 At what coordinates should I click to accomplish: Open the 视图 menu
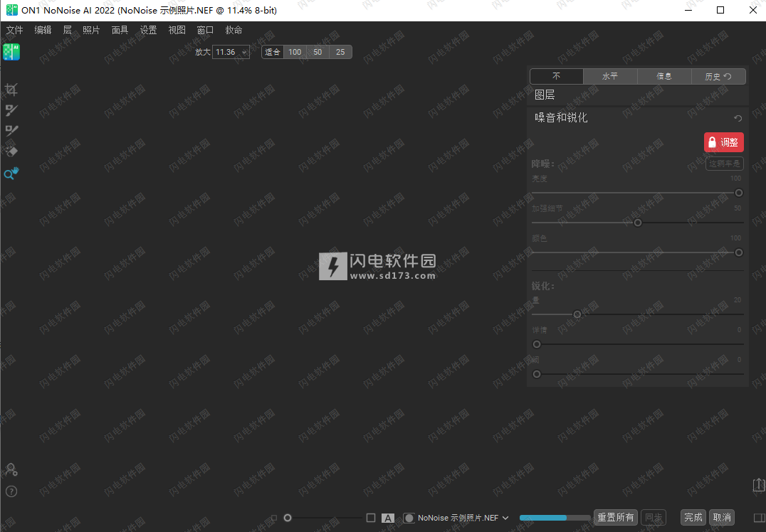pos(177,30)
